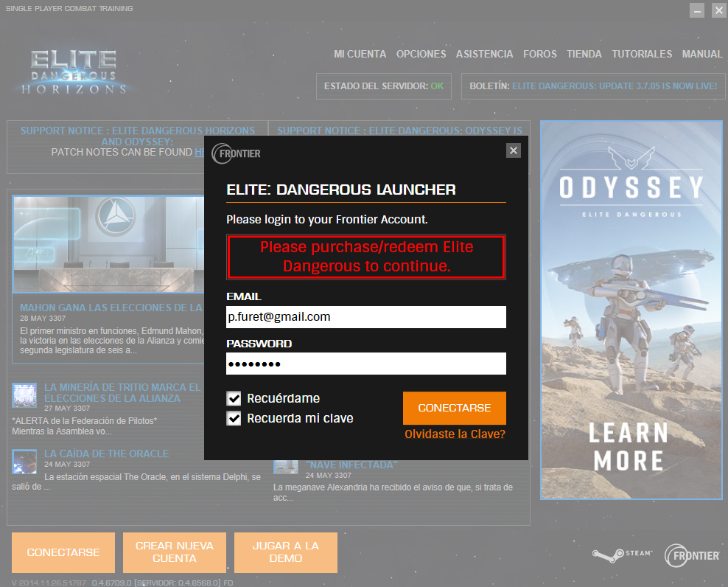Click the PASSWORD input field
This screenshot has height=587, width=728.
click(x=366, y=364)
